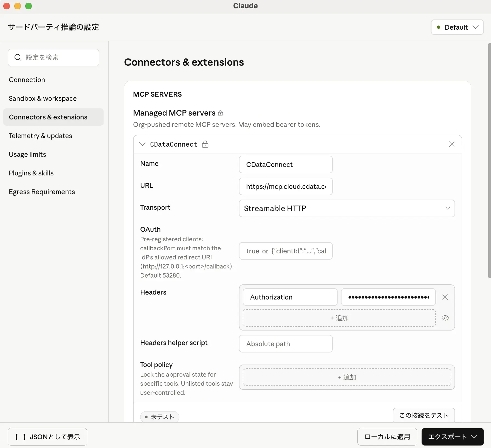
Task: Click the 未テスト status badge
Action: click(x=160, y=417)
